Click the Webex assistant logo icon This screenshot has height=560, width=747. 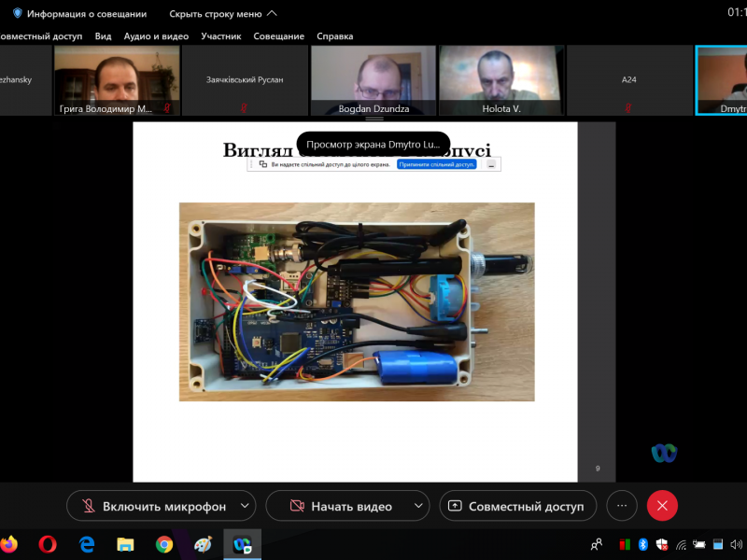point(664,453)
